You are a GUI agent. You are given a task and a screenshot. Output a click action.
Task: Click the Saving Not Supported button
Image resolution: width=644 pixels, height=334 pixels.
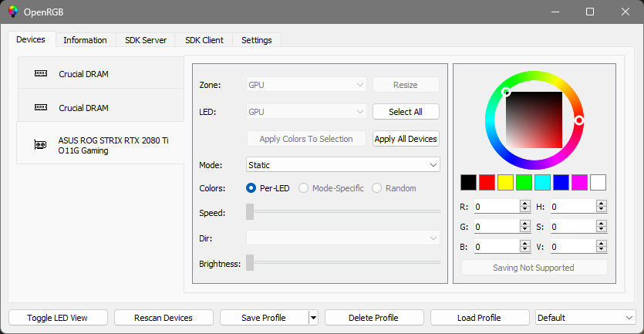tap(534, 268)
